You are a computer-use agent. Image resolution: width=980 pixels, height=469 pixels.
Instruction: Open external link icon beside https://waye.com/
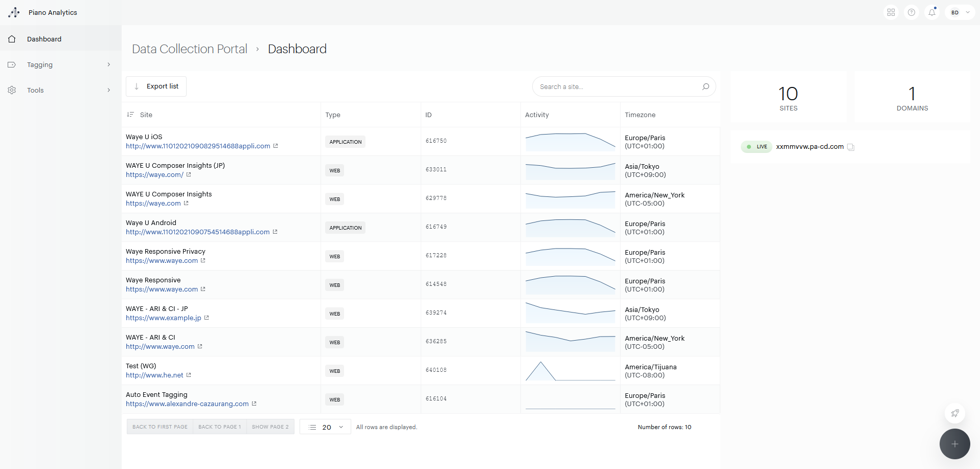[189, 175]
